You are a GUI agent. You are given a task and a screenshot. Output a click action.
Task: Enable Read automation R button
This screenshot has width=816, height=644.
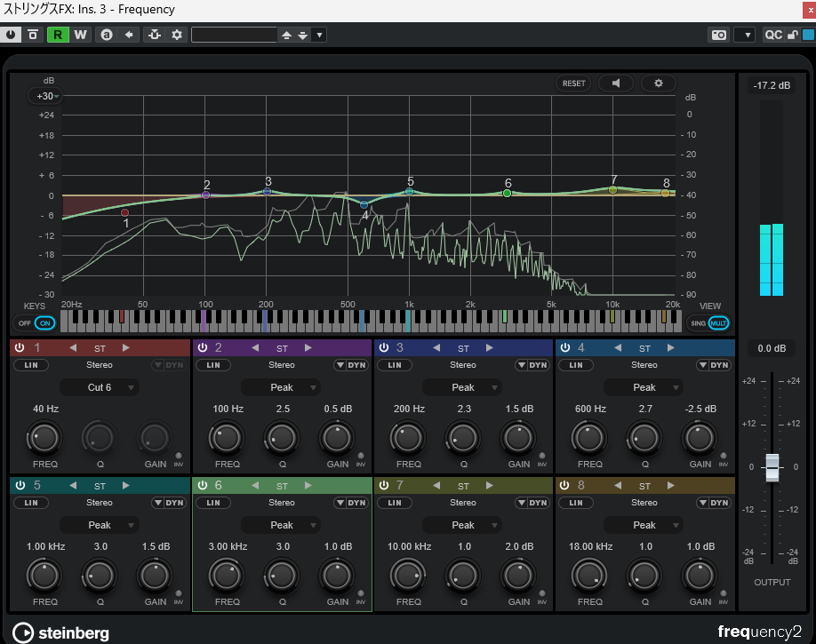click(58, 35)
